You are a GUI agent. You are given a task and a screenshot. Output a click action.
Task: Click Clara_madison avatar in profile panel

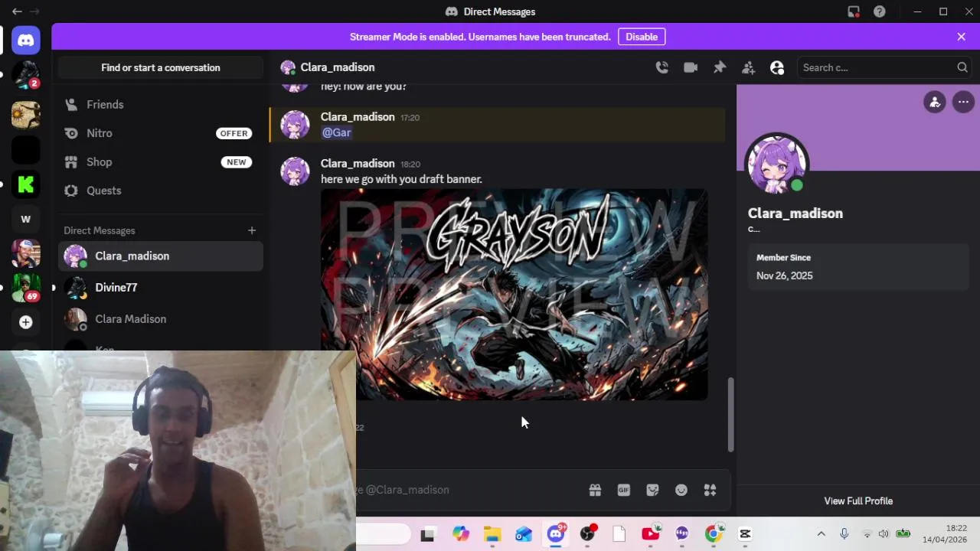click(777, 164)
